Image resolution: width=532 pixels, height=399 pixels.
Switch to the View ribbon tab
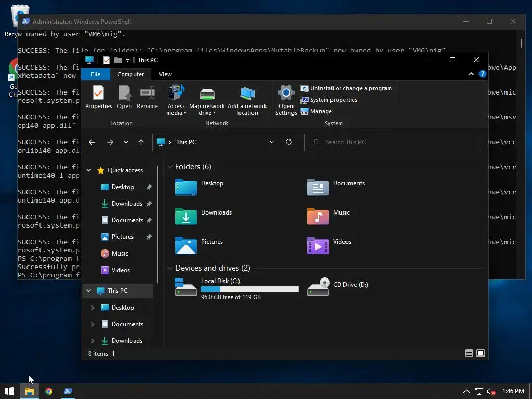(166, 74)
